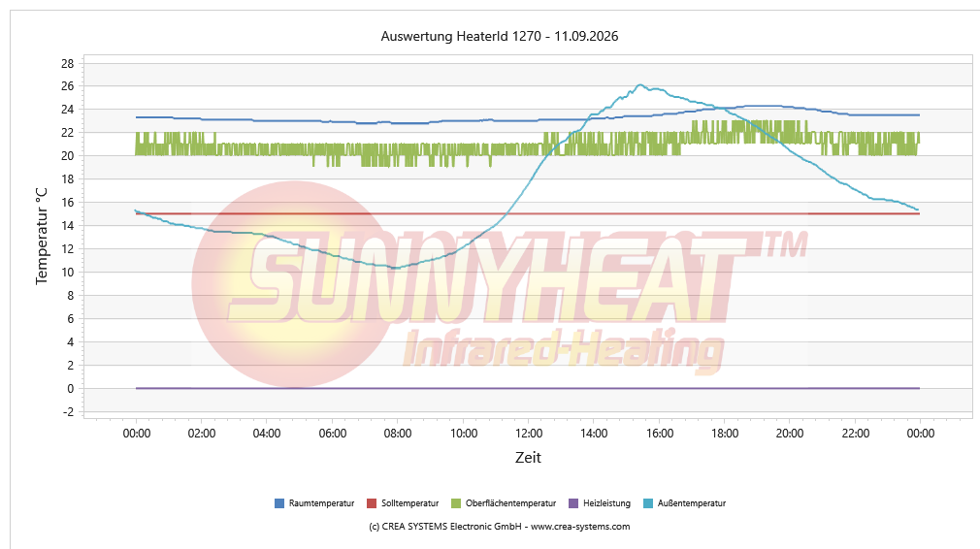Select the Heizleistung legend label
The width and height of the screenshot is (980, 549).
tap(606, 503)
